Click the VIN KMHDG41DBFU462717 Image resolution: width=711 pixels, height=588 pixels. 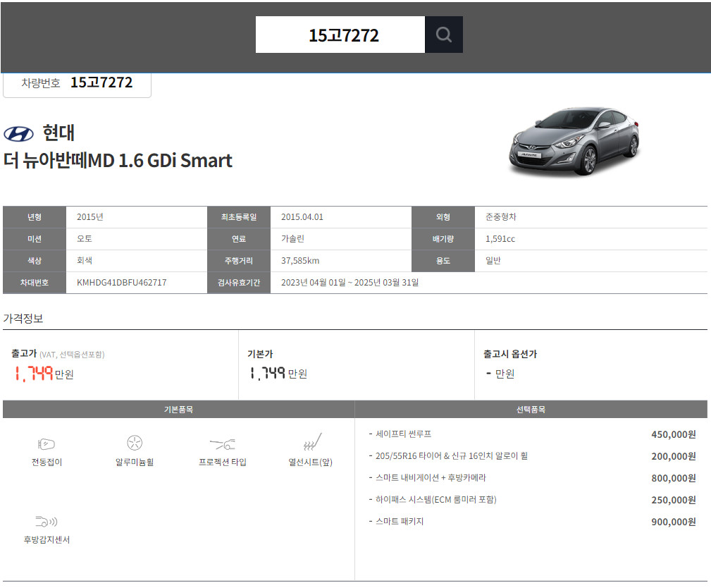point(121,282)
